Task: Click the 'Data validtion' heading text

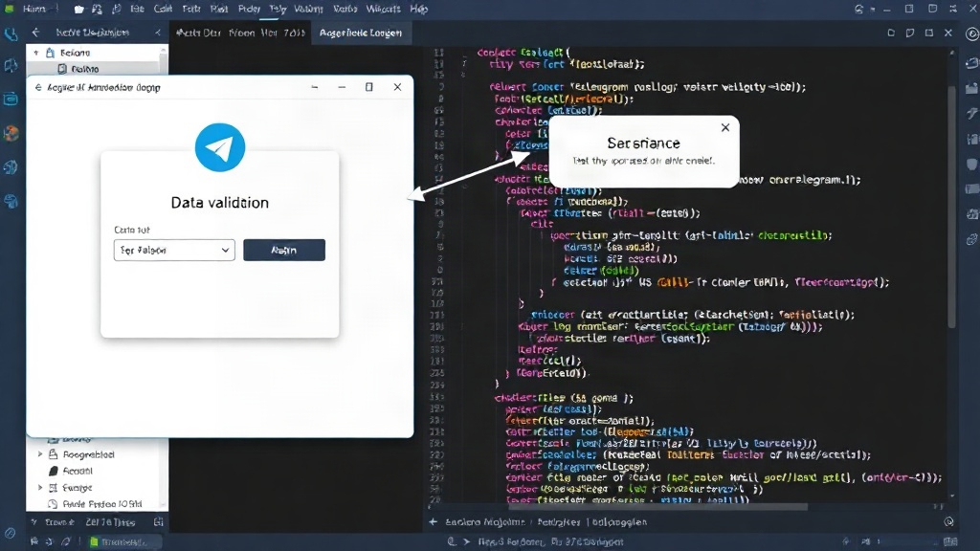Action: pyautogui.click(x=220, y=203)
